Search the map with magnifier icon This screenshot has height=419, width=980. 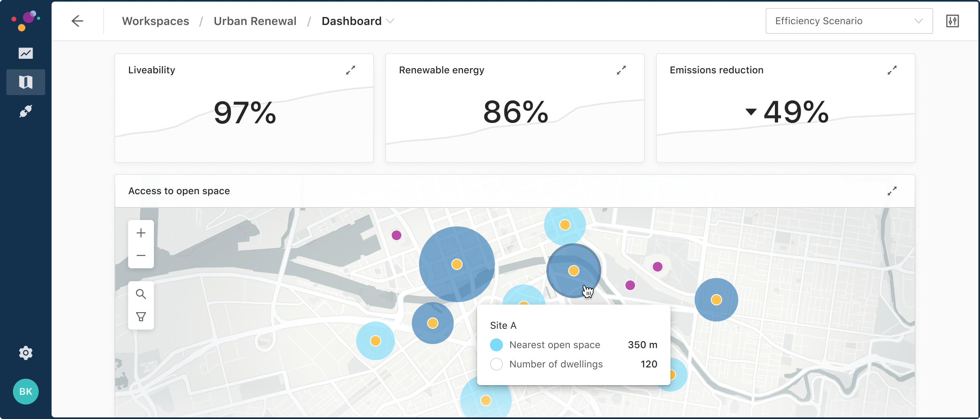point(141,294)
